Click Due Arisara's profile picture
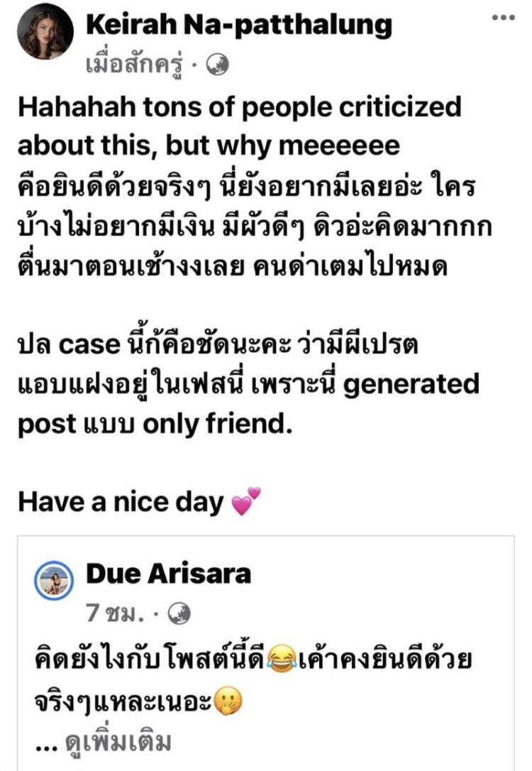Image resolution: width=532 pixels, height=771 pixels. click(55, 580)
